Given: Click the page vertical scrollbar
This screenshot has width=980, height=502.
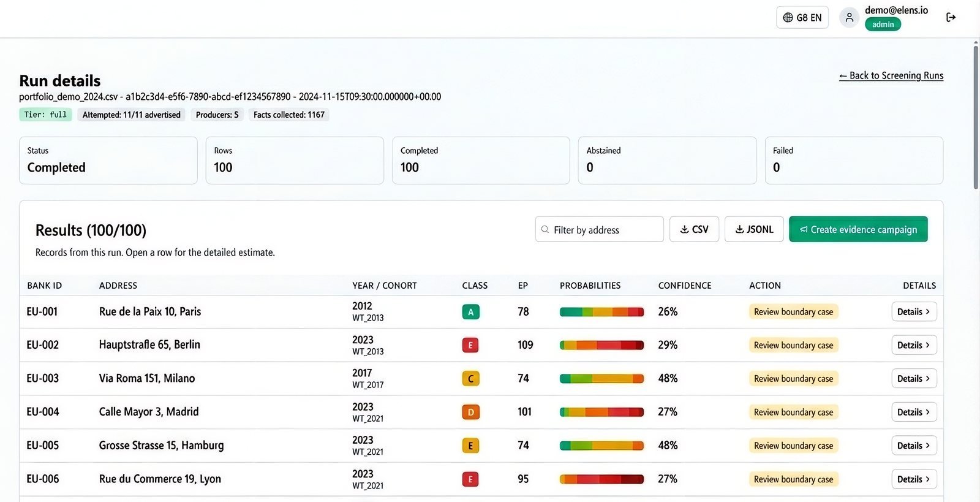Looking at the screenshot, I should pos(976,116).
